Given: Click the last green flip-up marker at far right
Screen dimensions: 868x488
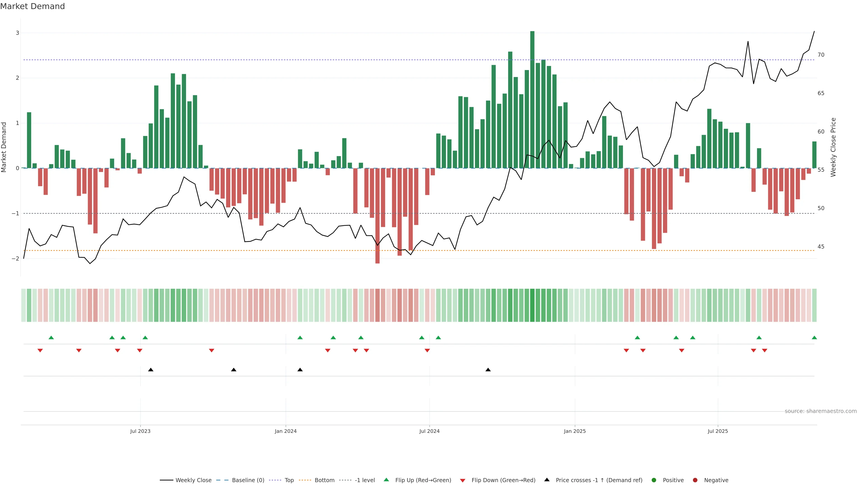Looking at the screenshot, I should click(814, 338).
